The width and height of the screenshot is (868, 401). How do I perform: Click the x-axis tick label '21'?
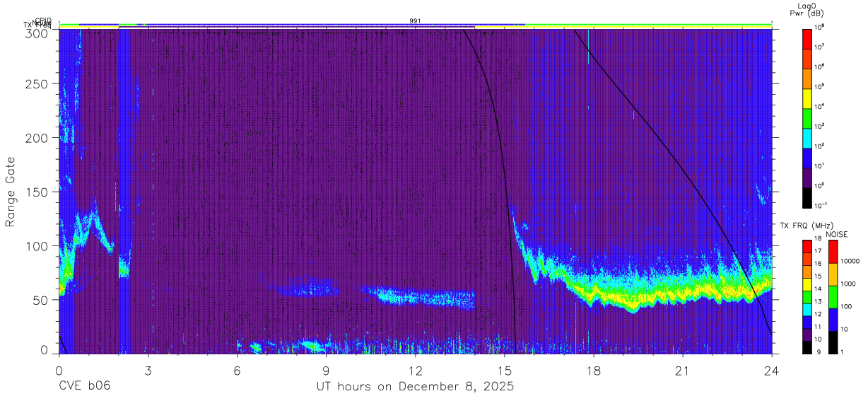click(x=683, y=370)
